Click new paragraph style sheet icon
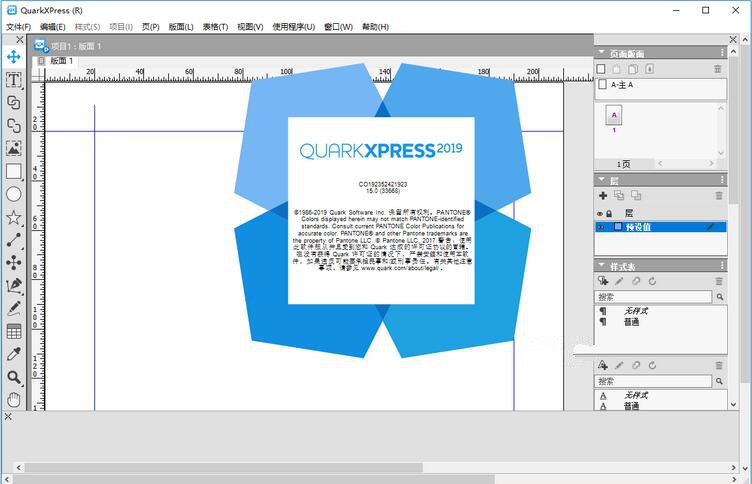 click(x=603, y=281)
